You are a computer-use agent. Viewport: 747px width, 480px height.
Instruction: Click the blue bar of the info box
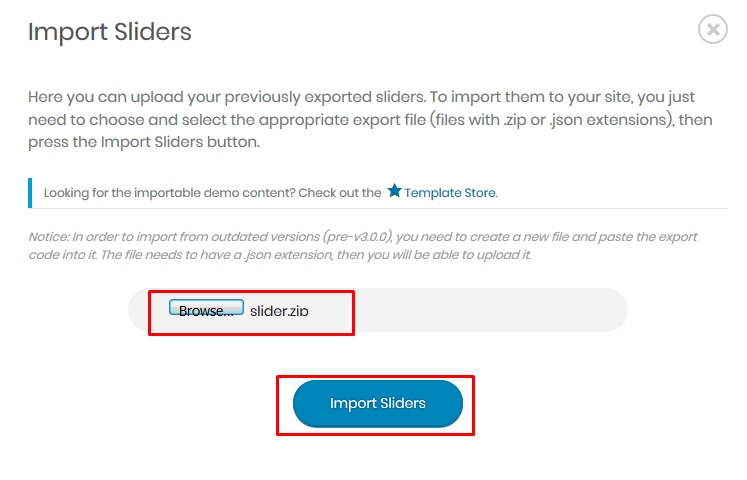pyautogui.click(x=30, y=193)
